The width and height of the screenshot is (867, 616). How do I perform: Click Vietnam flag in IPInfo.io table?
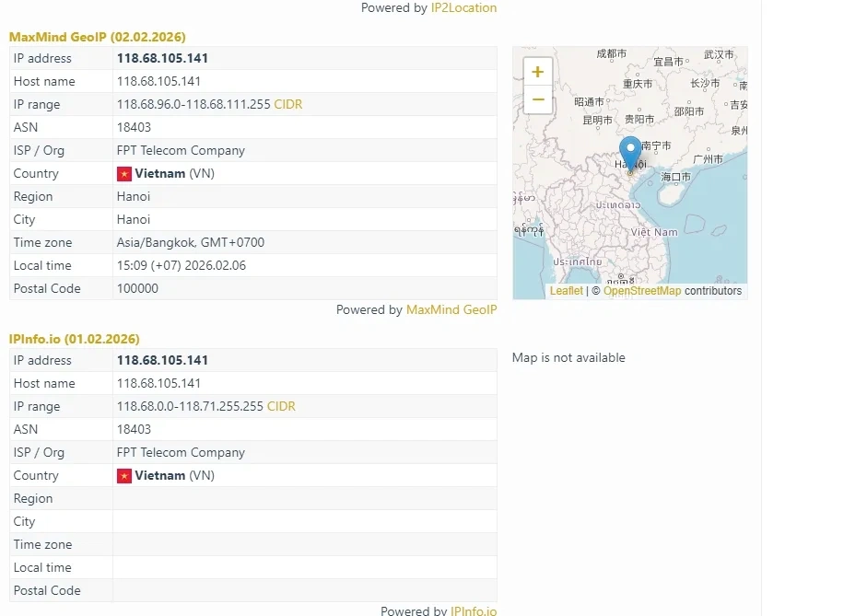(124, 476)
